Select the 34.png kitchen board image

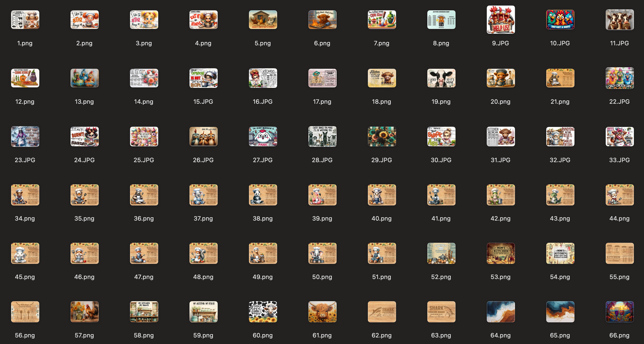25,195
